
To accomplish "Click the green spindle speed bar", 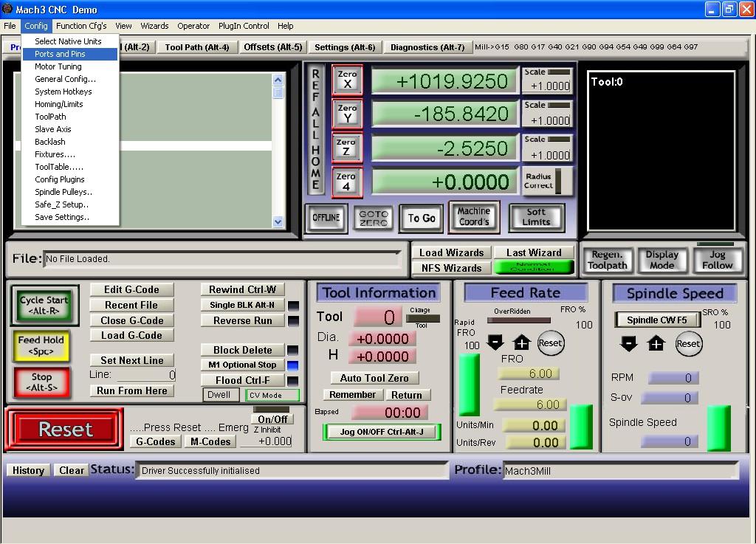I will click(718, 428).
